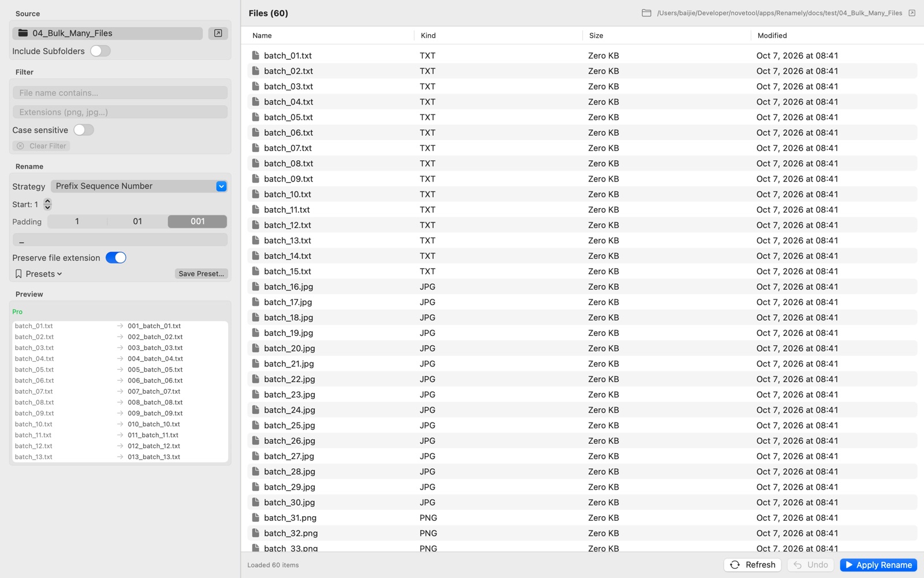This screenshot has width=924, height=578.
Task: Select padding option 001
Action: pyautogui.click(x=198, y=221)
